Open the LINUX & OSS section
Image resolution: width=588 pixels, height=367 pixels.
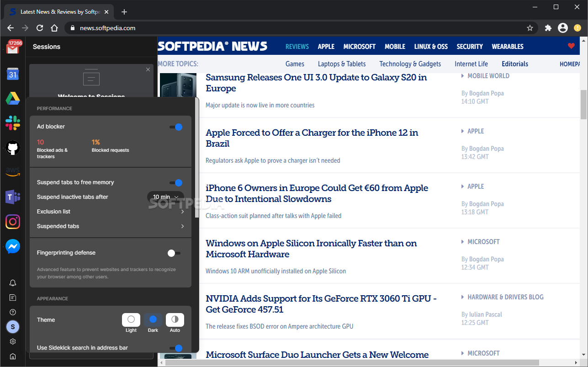tap(431, 47)
